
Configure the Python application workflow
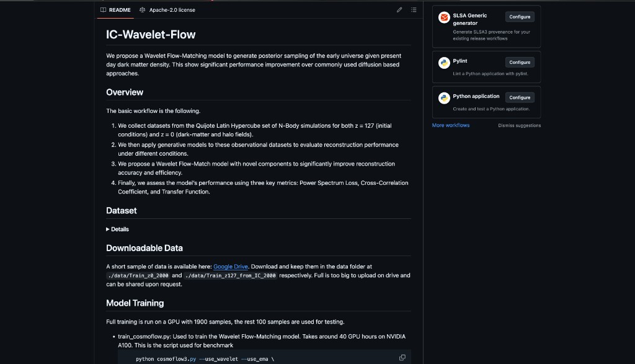click(x=520, y=97)
